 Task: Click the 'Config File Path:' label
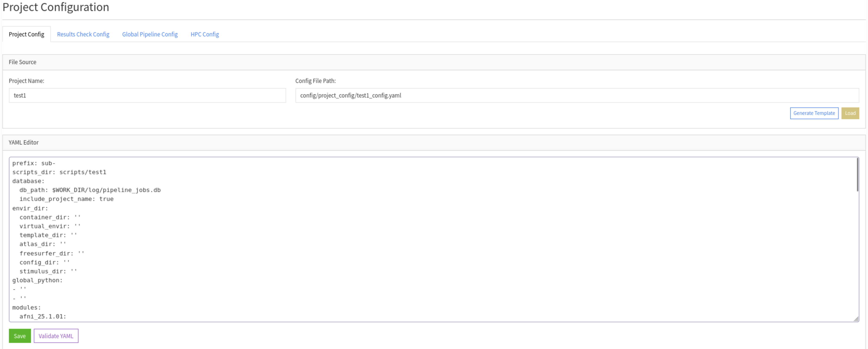(x=315, y=81)
